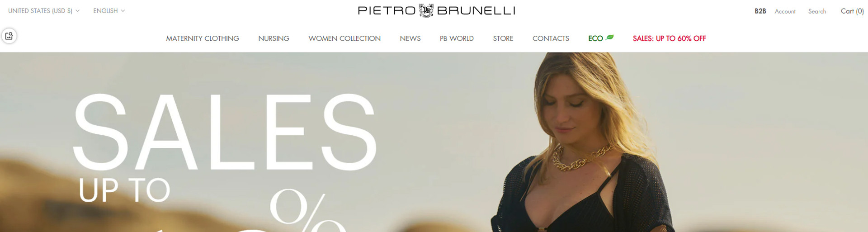Open the English language dropdown
Screen dimensions: 868x232
coord(109,11)
